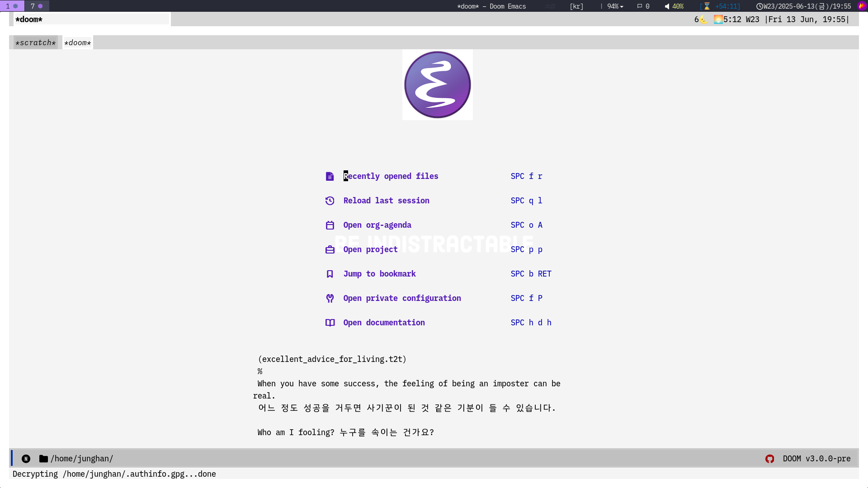Click the Recently opened files document icon
Viewport: 868px width, 488px height.
pos(330,176)
